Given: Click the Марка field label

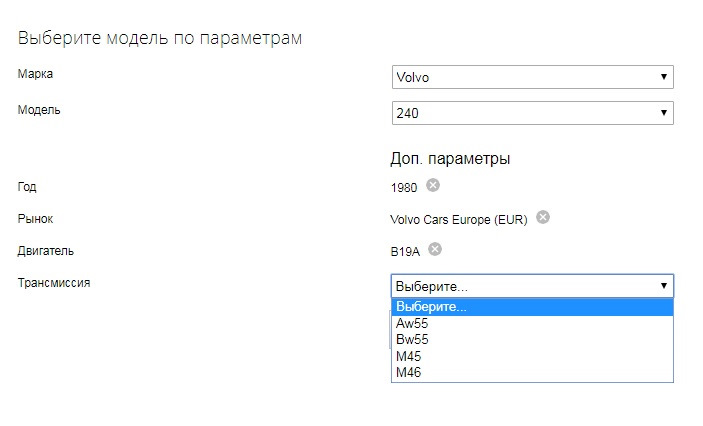Looking at the screenshot, I should [x=35, y=74].
